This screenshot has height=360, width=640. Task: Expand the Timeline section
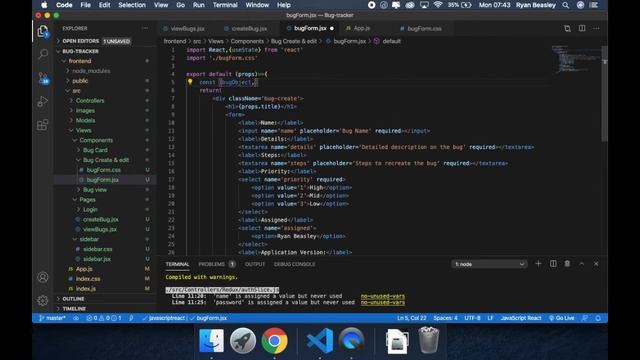coord(74,309)
